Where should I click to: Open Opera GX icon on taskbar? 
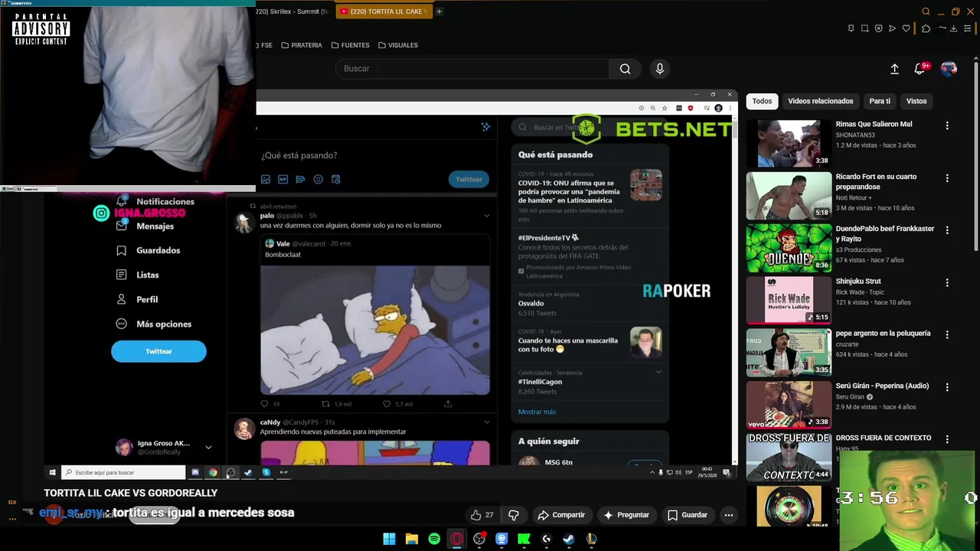457,539
